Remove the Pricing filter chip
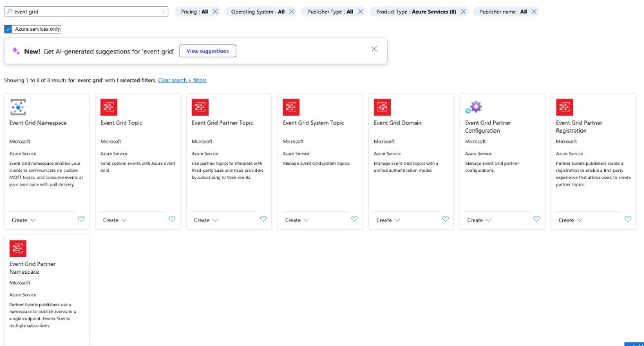 [x=215, y=12]
